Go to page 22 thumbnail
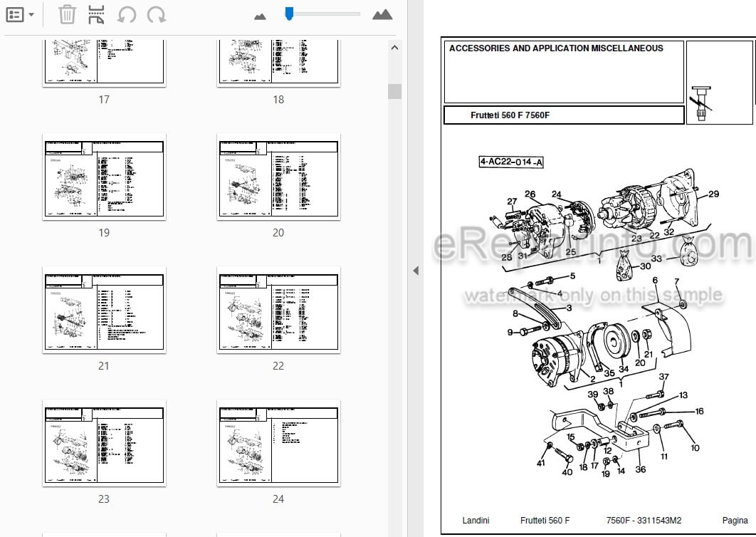Screen dimensions: 756x537 click(x=278, y=311)
